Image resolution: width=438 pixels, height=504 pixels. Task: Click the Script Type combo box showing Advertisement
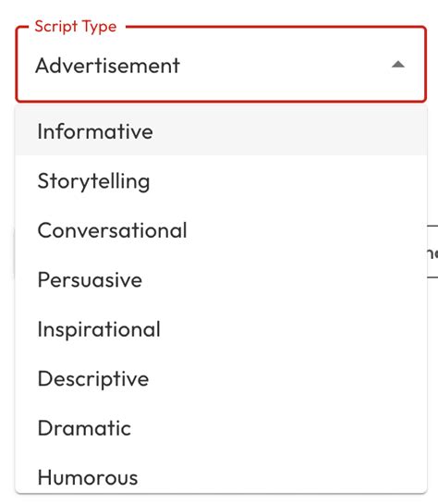[x=221, y=65]
